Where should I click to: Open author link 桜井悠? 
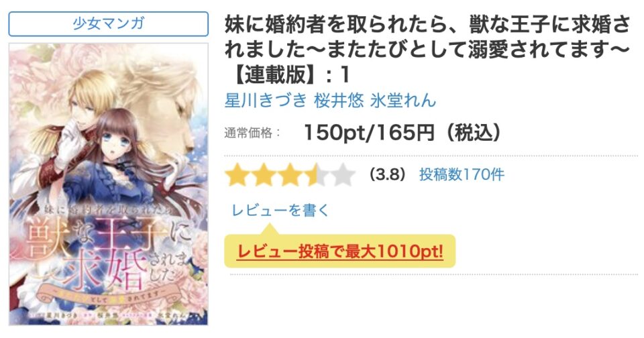pos(339,100)
